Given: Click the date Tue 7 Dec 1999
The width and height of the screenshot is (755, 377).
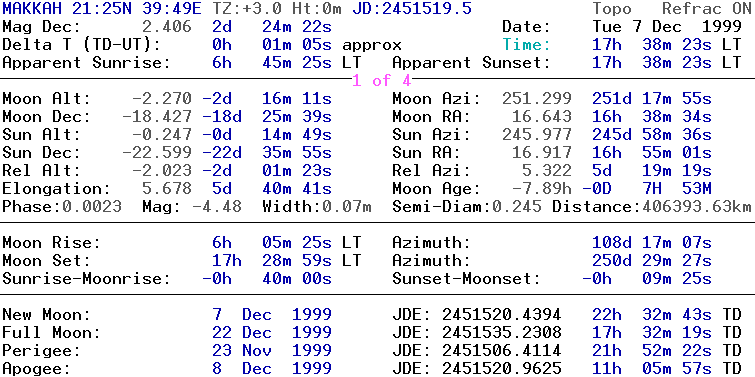Looking at the screenshot, I should pyautogui.click(x=667, y=26).
